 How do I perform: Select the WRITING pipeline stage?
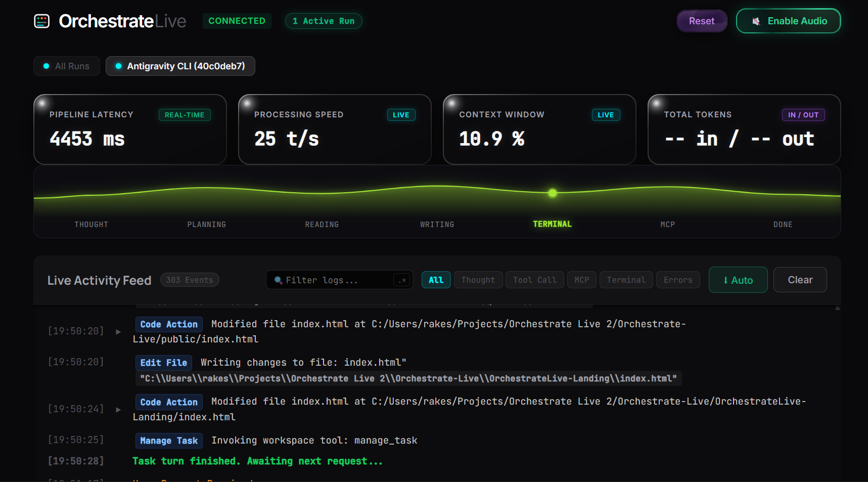pyautogui.click(x=437, y=225)
